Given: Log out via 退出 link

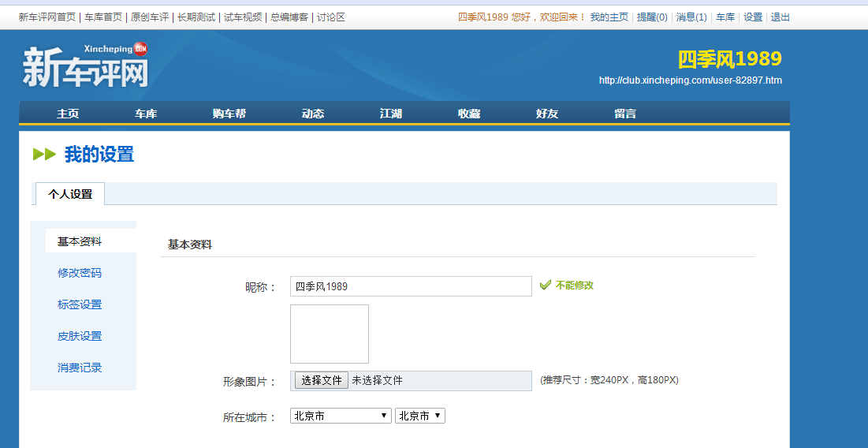Looking at the screenshot, I should (x=780, y=17).
